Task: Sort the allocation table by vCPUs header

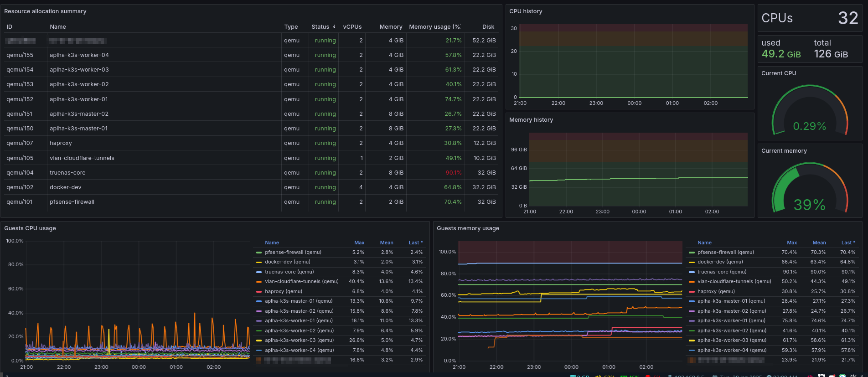Action: [352, 27]
